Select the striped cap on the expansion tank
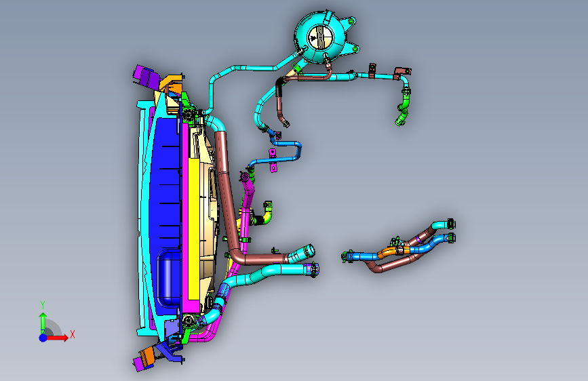 pos(320,37)
